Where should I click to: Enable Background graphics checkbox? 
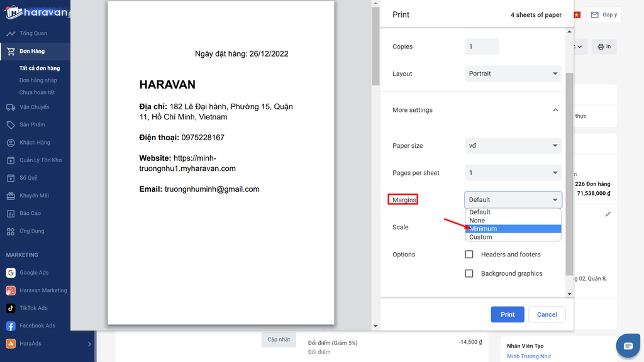tap(469, 273)
